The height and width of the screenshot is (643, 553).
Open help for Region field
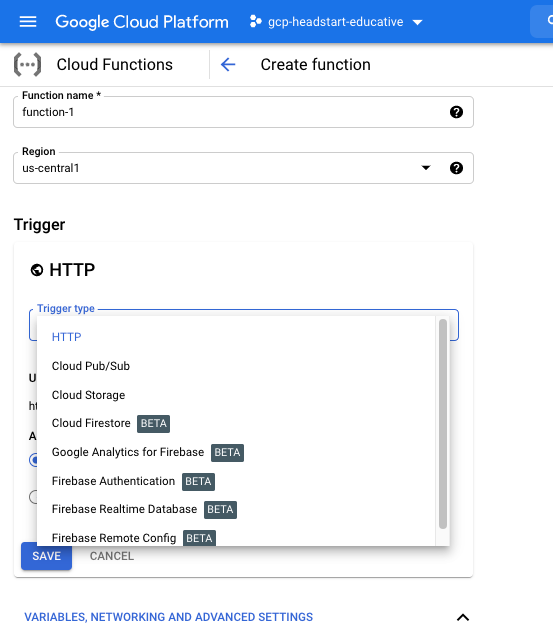tap(456, 168)
